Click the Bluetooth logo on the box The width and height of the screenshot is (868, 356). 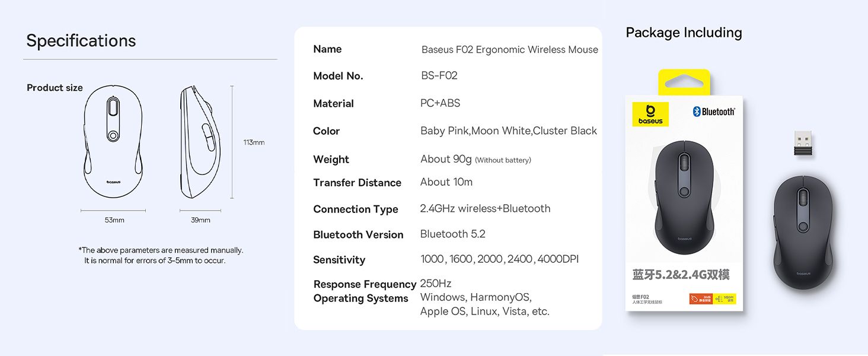tap(714, 112)
